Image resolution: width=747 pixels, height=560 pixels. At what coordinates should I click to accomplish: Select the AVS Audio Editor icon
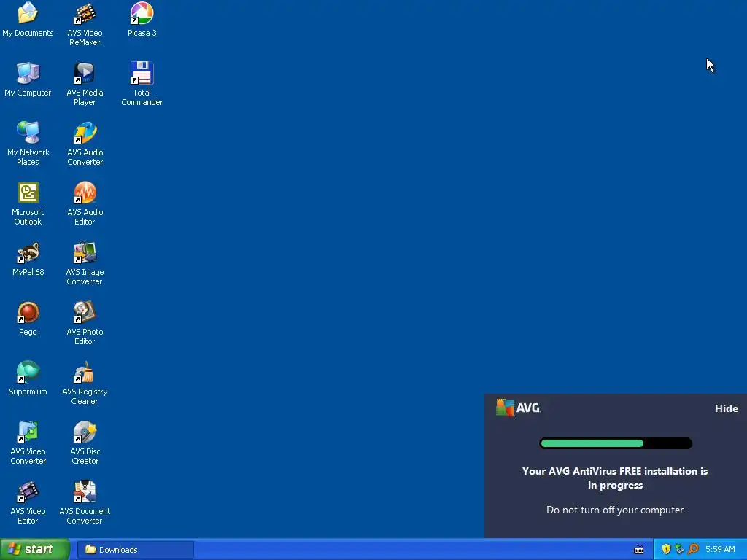click(x=85, y=204)
